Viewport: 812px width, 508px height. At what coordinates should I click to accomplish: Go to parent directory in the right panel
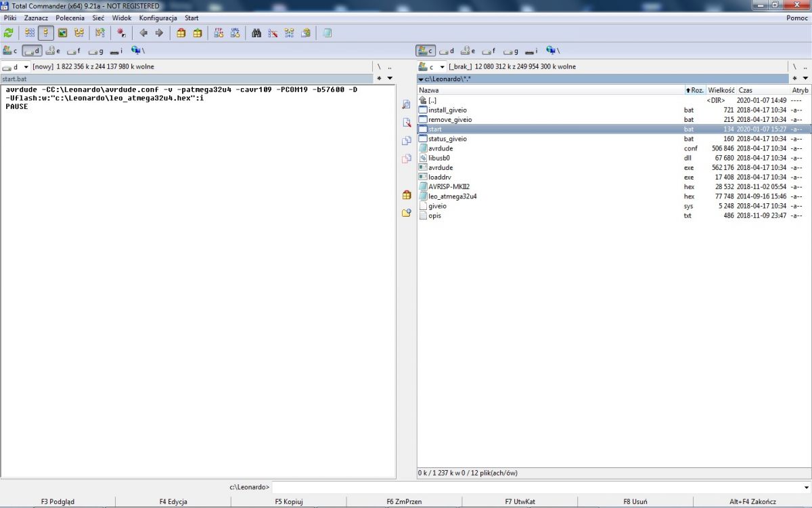[x=805, y=67]
